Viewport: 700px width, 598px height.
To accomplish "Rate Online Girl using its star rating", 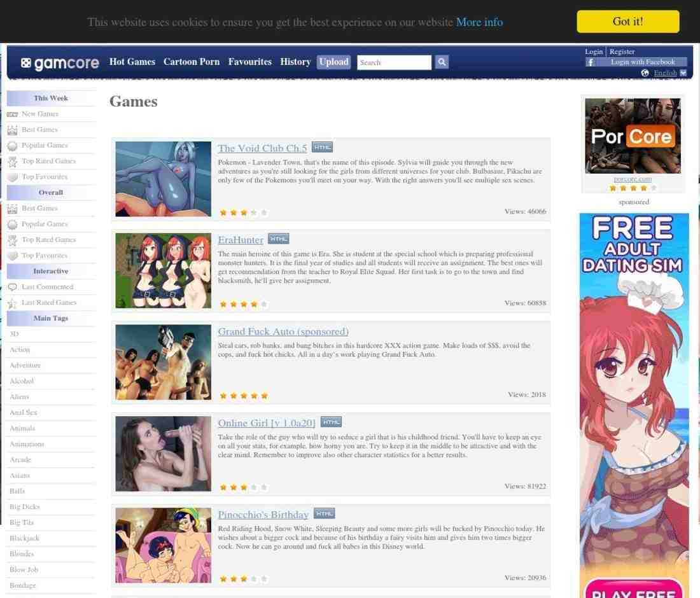I will coord(243,487).
